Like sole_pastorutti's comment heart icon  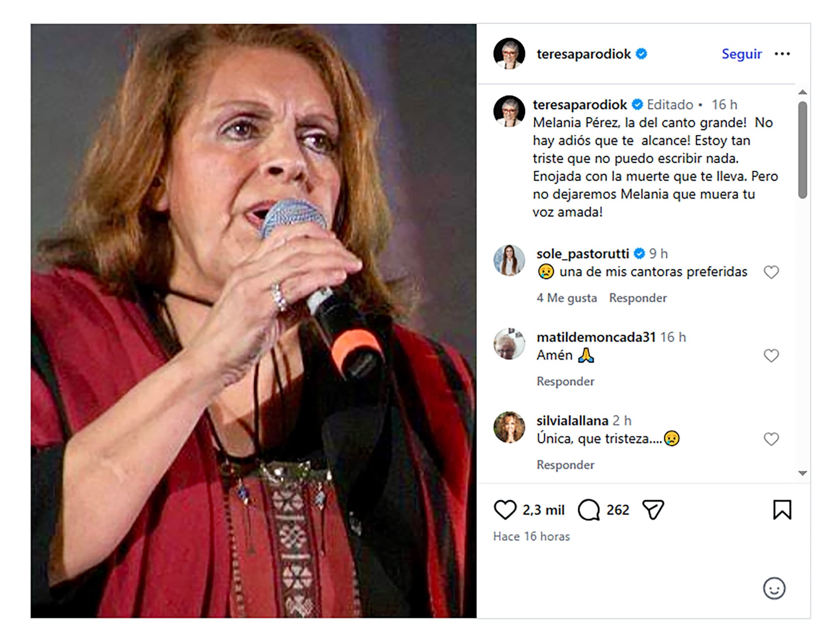coord(772,271)
